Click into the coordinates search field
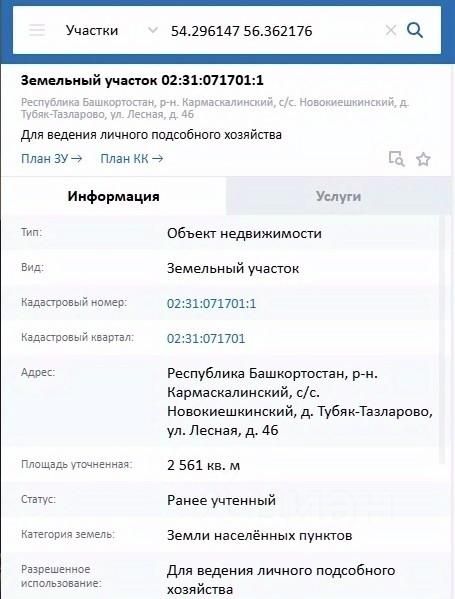Viewport: 455px width, 599px height. coord(273,31)
